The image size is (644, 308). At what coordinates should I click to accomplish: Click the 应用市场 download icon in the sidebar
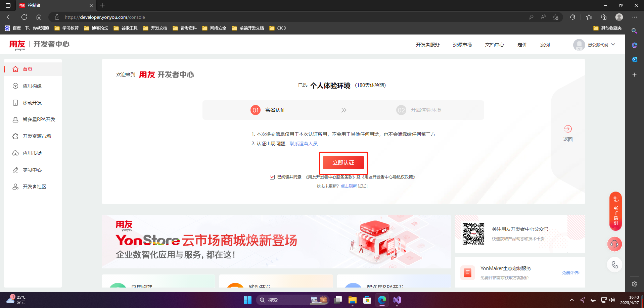click(15, 153)
